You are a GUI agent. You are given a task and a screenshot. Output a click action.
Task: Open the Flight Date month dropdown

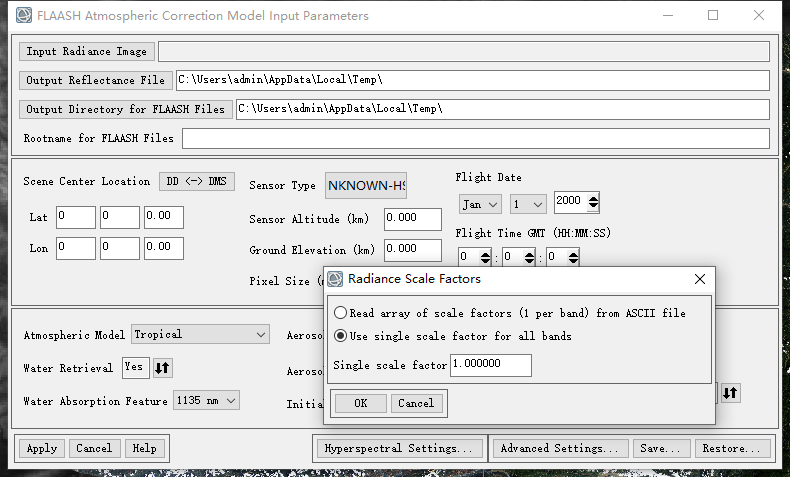480,205
